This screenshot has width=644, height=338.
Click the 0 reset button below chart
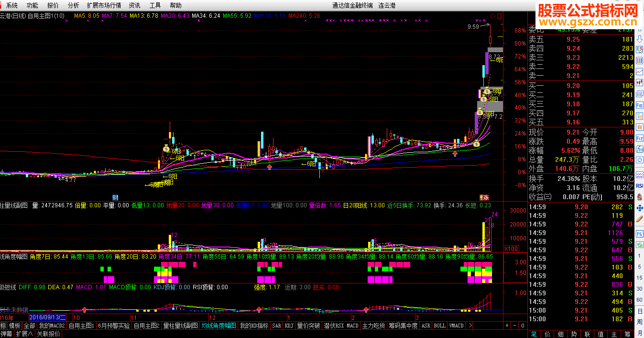(x=522, y=326)
